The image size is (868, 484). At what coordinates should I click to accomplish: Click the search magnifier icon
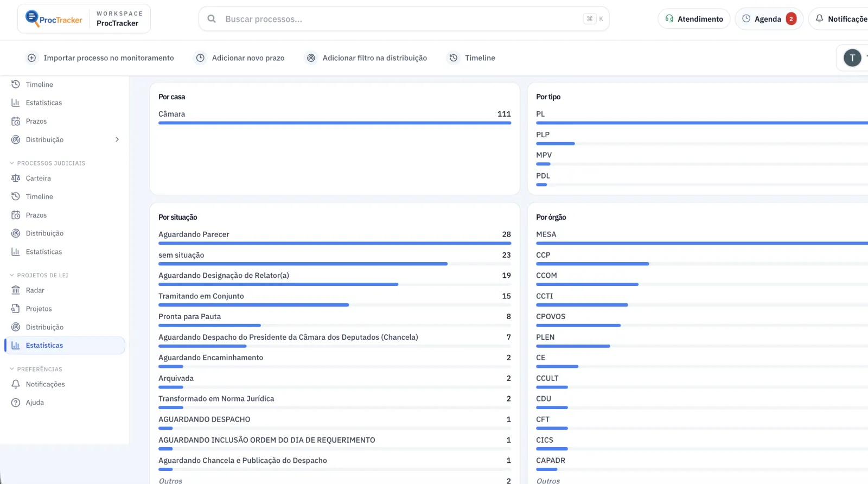(x=212, y=19)
